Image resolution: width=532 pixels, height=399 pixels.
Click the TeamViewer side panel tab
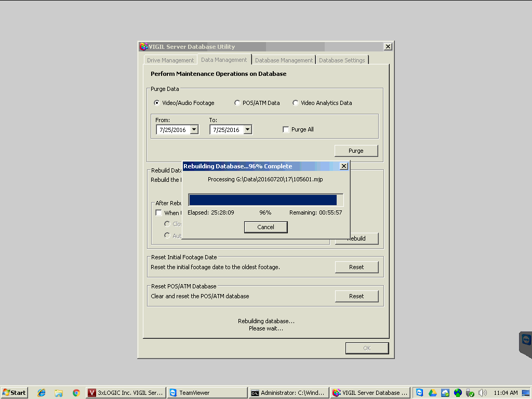click(x=526, y=344)
